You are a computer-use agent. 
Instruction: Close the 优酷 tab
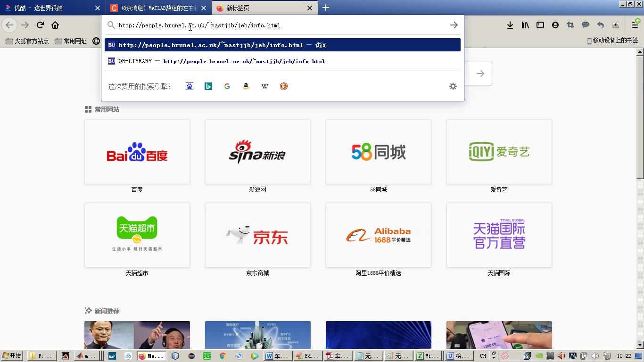point(98,8)
